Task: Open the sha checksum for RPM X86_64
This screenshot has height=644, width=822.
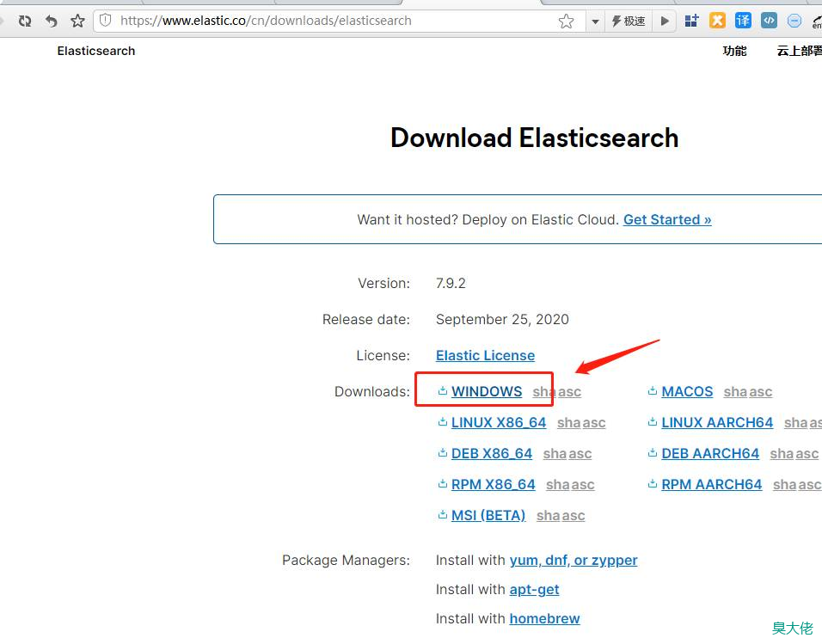Action: point(558,485)
